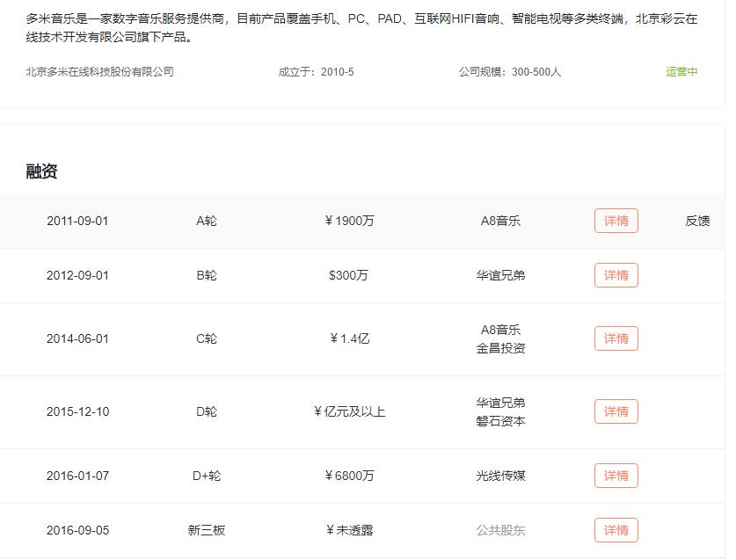Image resolution: width=736 pixels, height=560 pixels.
Task: Click the 公司规模 300-500人 text
Action: [x=511, y=72]
